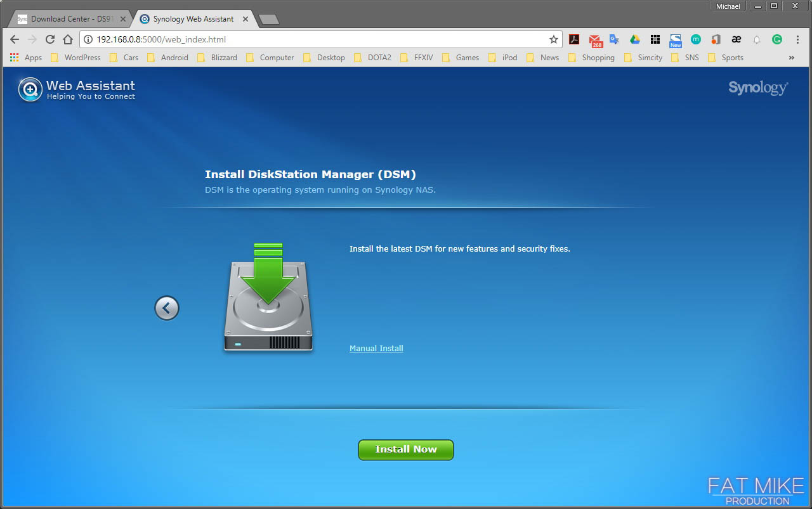The height and width of the screenshot is (509, 812).
Task: Open the Android bookmark folder
Action: (167, 58)
